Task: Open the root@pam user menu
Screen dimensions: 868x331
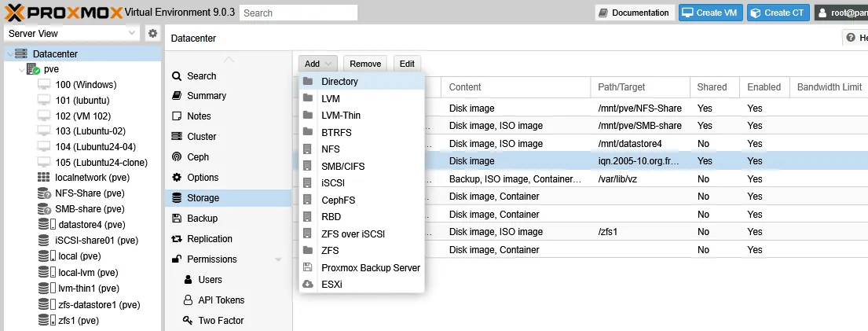Action: tap(841, 13)
